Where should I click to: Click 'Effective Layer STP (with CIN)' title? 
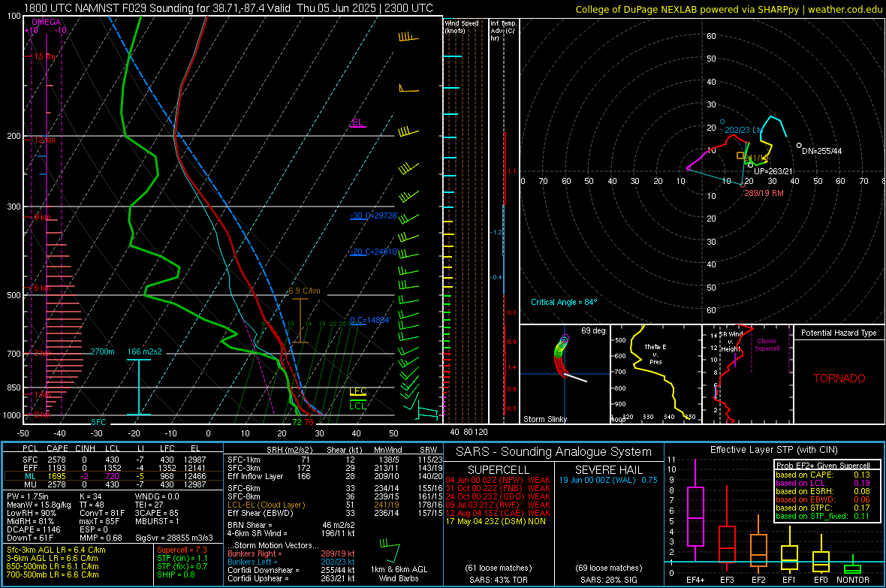coord(773,450)
